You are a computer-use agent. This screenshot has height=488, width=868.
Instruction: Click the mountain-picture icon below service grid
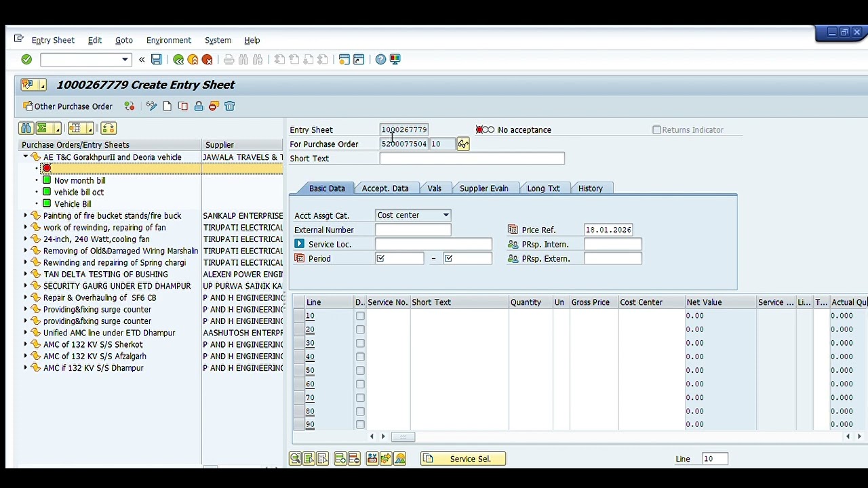coord(400,459)
